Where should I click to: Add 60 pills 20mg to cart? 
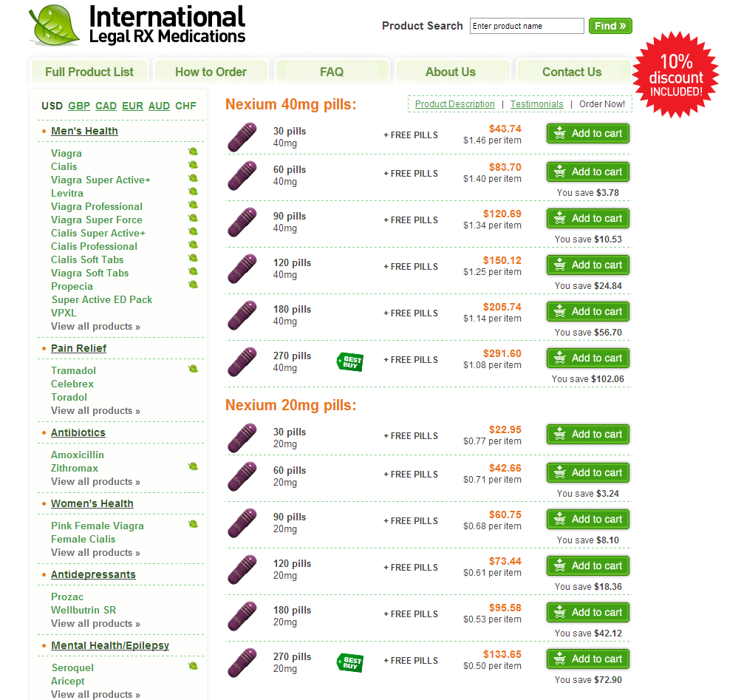tap(588, 472)
